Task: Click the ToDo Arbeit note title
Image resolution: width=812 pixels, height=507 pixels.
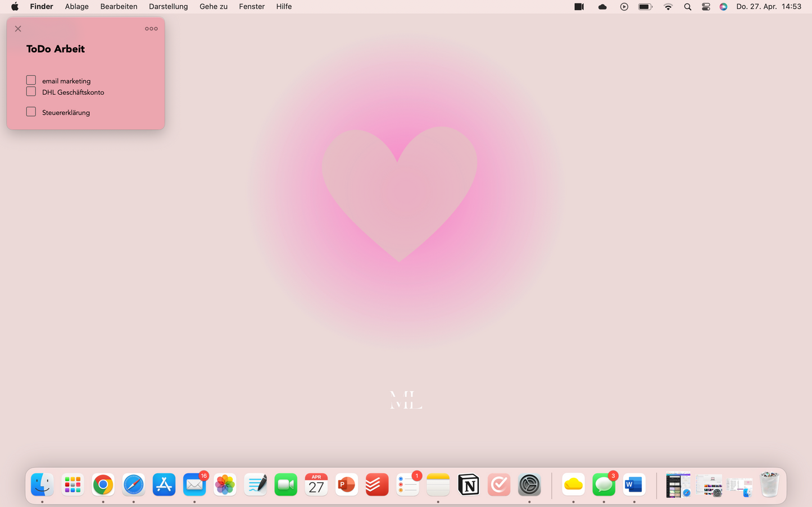Action: (x=56, y=49)
